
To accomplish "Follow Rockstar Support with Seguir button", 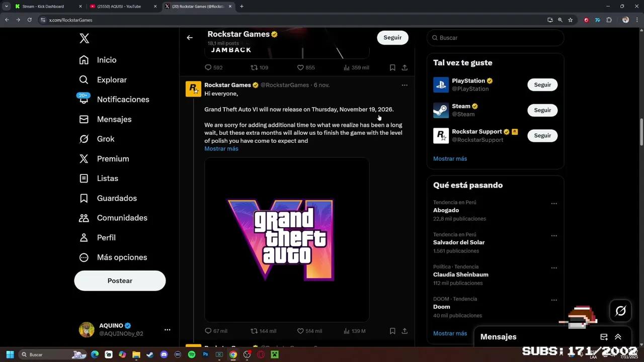I will 542,135.
